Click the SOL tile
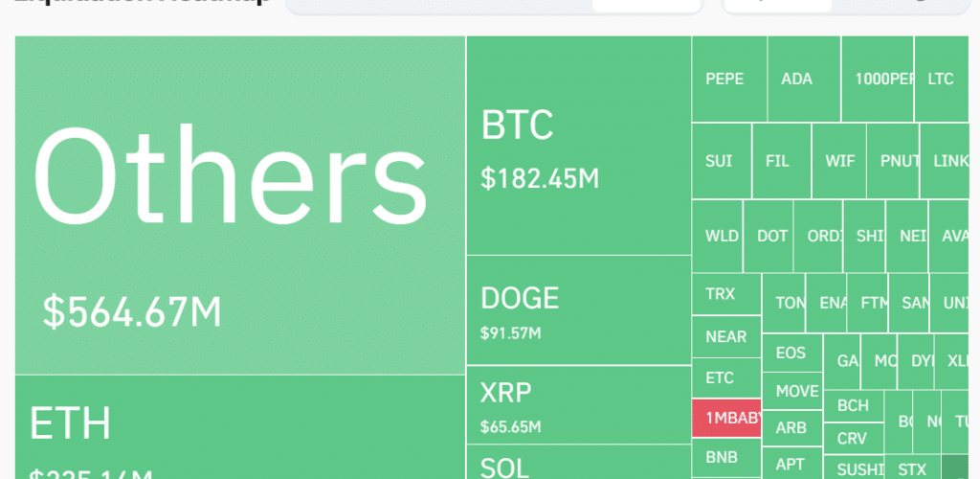 tap(578, 464)
